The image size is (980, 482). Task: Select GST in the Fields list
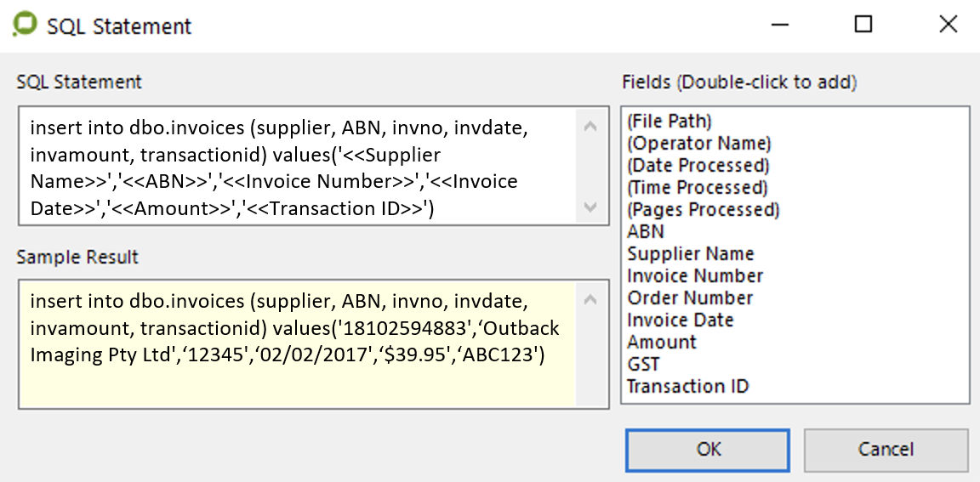pos(643,365)
